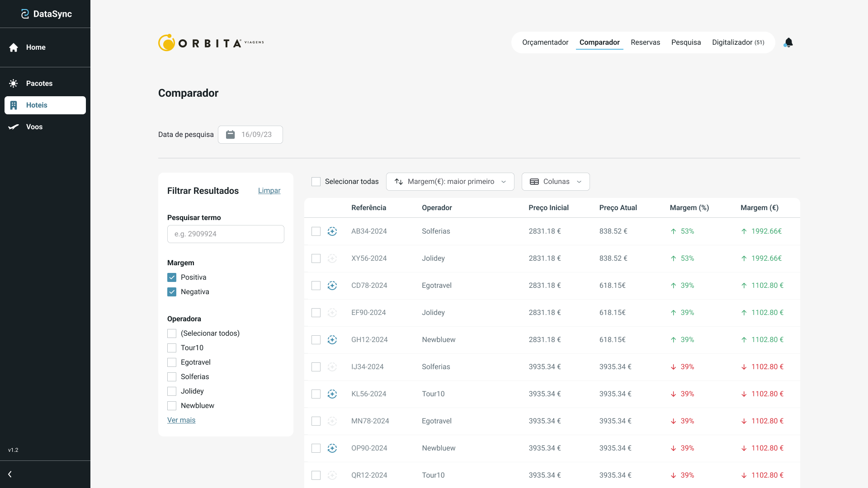Viewport: 868px width, 488px height.
Task: Click the Pacotes sun icon
Action: (14, 84)
